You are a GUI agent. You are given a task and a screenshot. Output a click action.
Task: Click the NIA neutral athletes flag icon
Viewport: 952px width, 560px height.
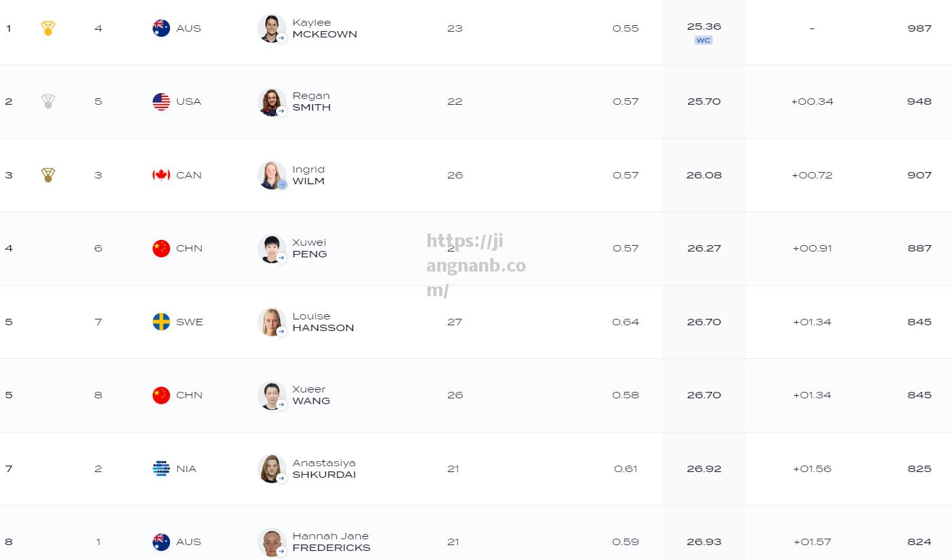coord(161,469)
